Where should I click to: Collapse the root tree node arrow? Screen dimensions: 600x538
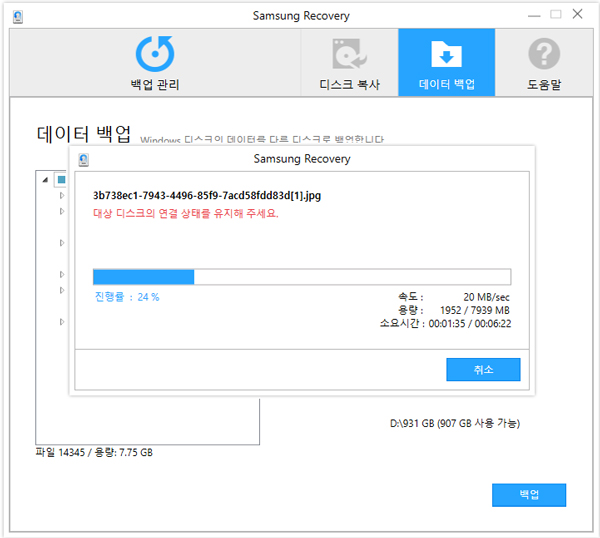45,179
